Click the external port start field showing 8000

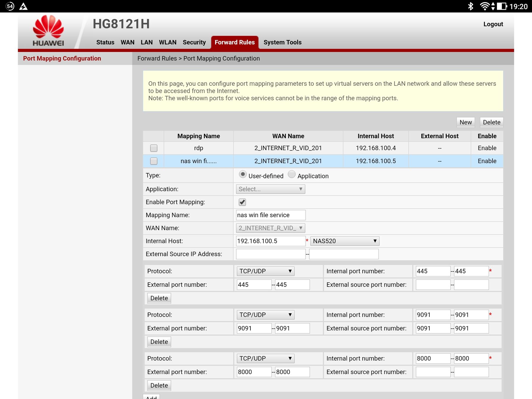coord(254,372)
